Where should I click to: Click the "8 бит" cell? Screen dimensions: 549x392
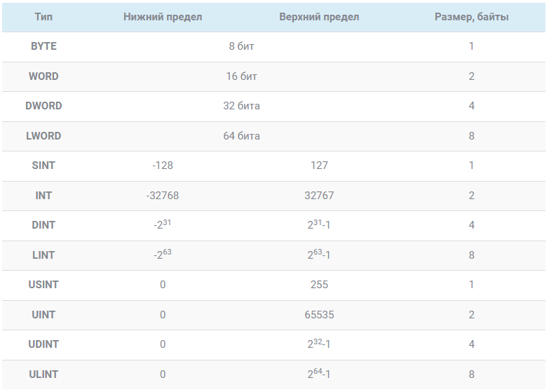point(242,46)
